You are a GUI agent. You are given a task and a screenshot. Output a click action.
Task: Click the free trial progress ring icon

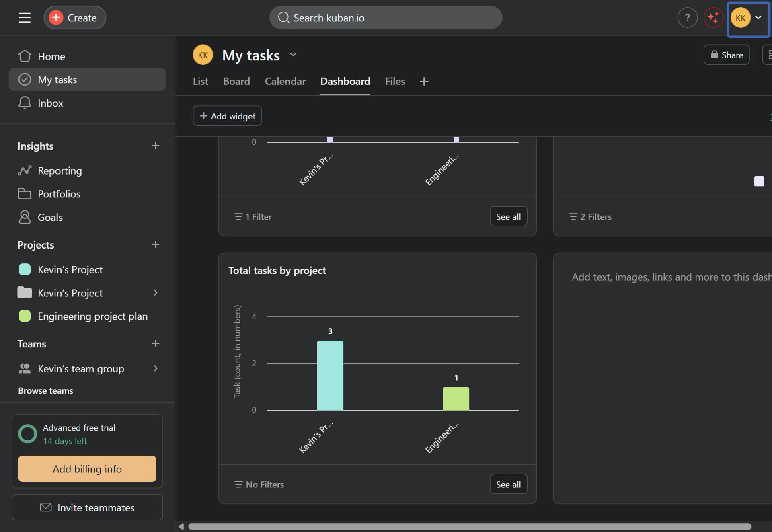click(28, 434)
